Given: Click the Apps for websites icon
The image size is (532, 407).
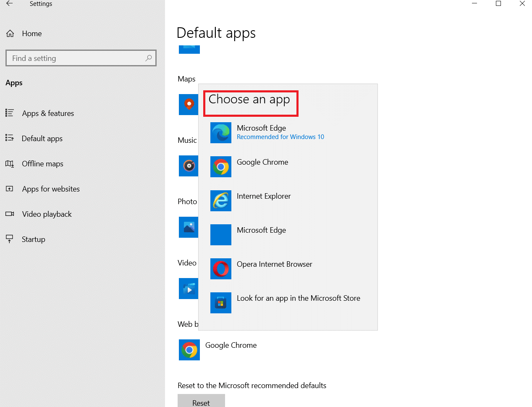Looking at the screenshot, I should tap(10, 189).
